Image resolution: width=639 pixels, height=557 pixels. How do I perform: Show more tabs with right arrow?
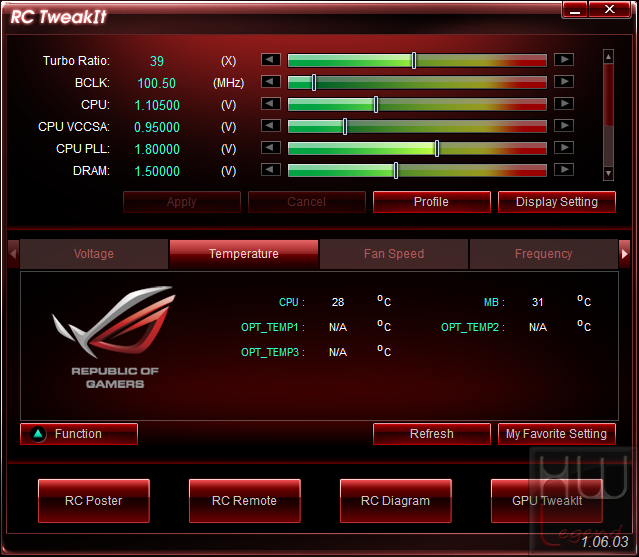[x=624, y=254]
